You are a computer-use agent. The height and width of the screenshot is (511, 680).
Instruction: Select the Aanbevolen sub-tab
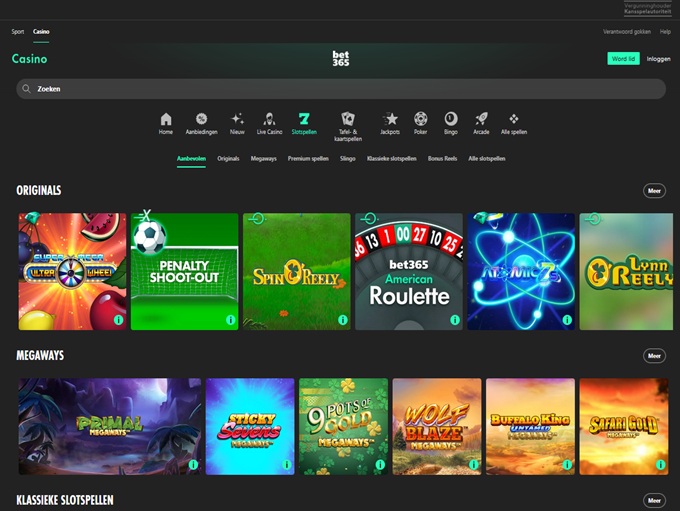(x=191, y=159)
